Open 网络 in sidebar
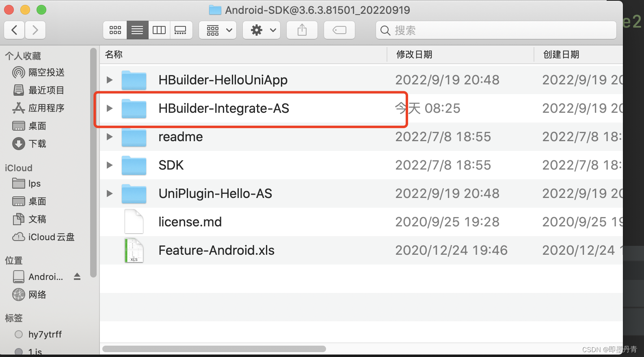The height and width of the screenshot is (357, 644). [x=29, y=295]
